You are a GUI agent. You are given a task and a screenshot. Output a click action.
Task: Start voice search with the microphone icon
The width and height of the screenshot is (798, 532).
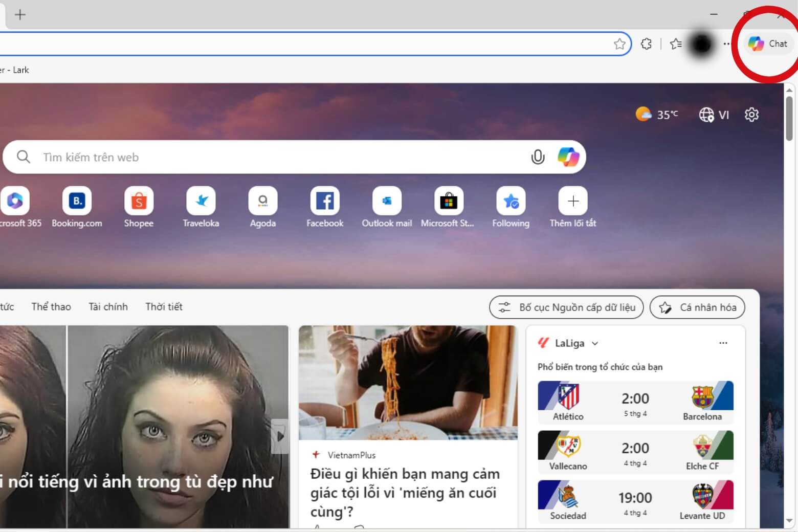538,157
